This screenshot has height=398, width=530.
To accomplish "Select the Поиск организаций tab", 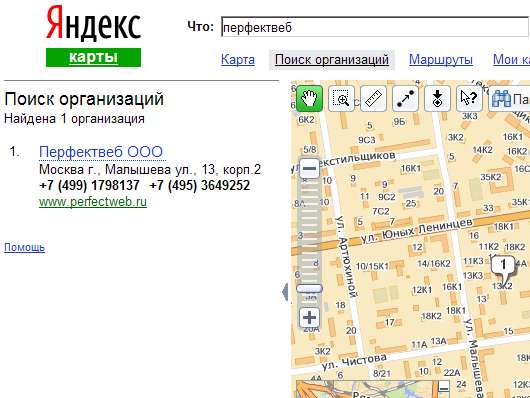I will coord(332,60).
